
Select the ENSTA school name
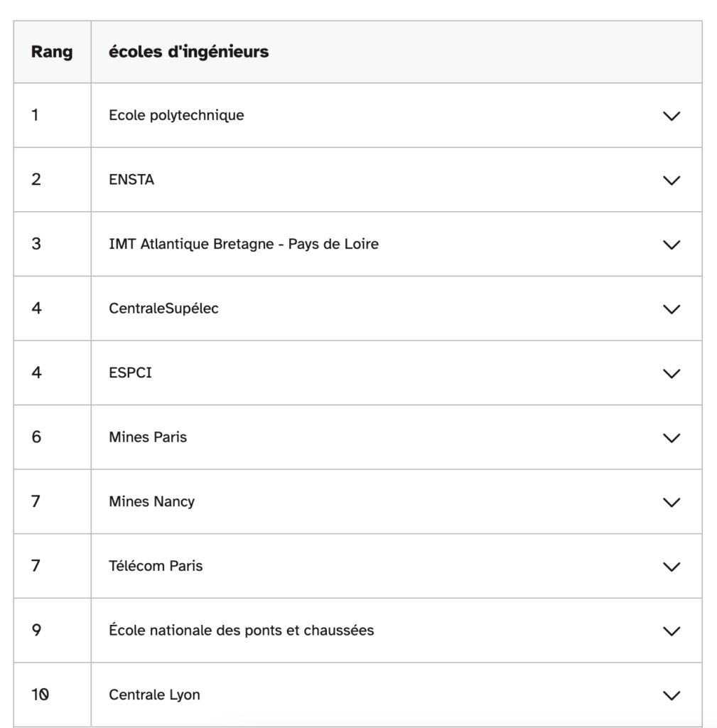[131, 180]
